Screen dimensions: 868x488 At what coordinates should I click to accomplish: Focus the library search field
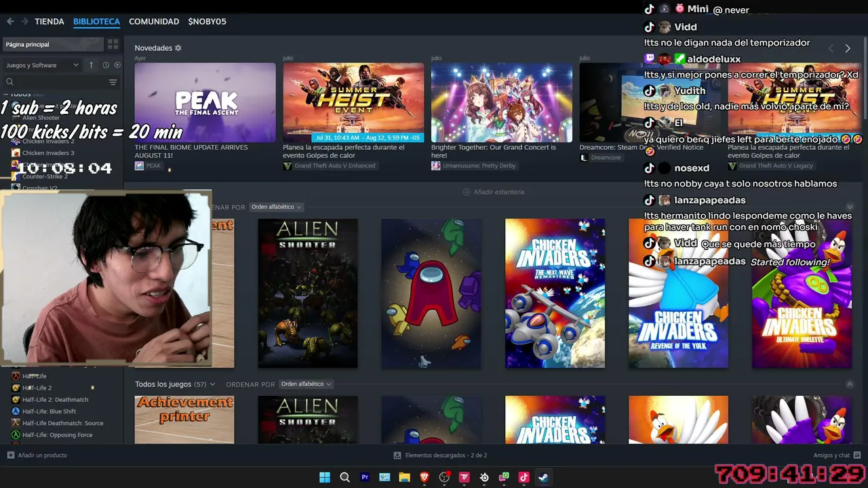[x=54, y=82]
